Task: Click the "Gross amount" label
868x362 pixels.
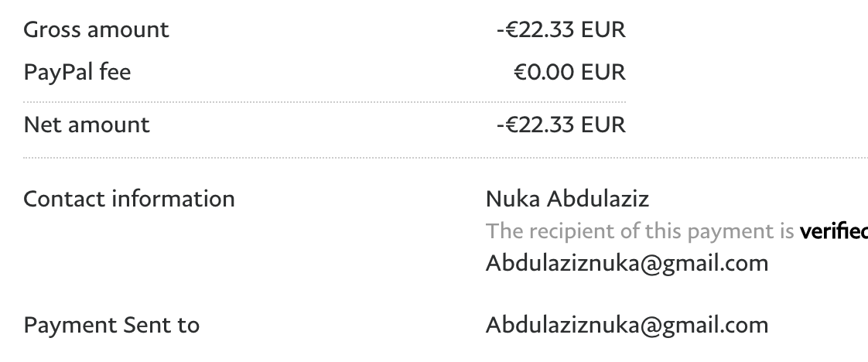Action: pyautogui.click(x=96, y=30)
